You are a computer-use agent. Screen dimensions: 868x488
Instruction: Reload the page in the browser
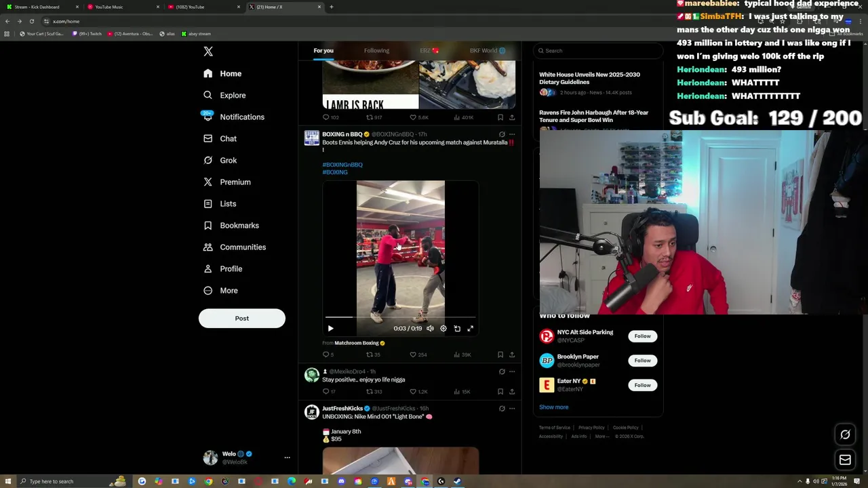pyautogui.click(x=31, y=21)
